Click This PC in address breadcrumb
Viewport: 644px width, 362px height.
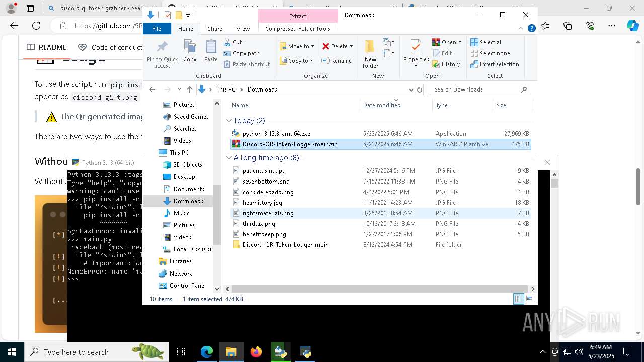click(226, 89)
